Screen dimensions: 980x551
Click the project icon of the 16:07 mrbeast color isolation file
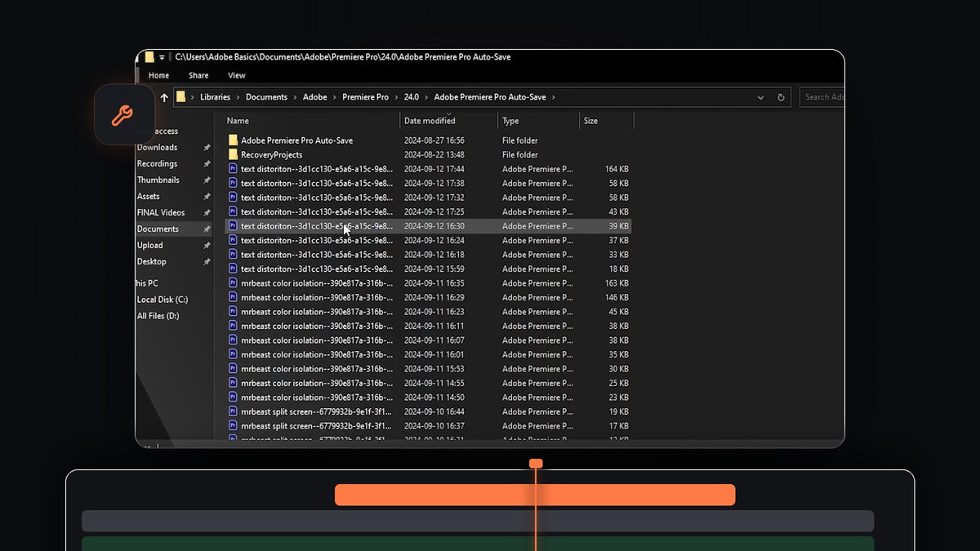233,340
